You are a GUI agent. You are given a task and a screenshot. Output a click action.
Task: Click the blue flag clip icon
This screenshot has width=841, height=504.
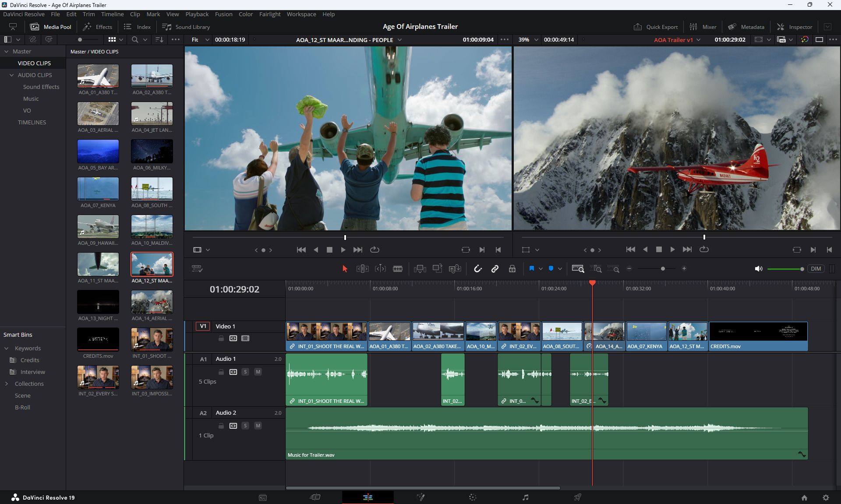click(531, 268)
